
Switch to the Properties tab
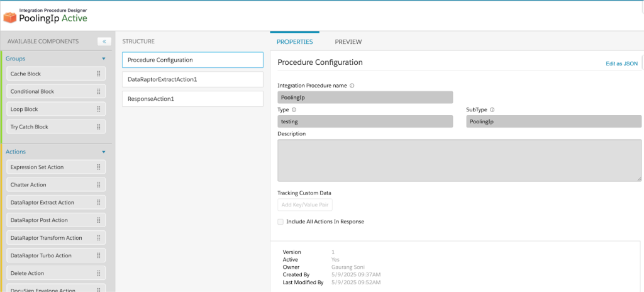click(294, 42)
